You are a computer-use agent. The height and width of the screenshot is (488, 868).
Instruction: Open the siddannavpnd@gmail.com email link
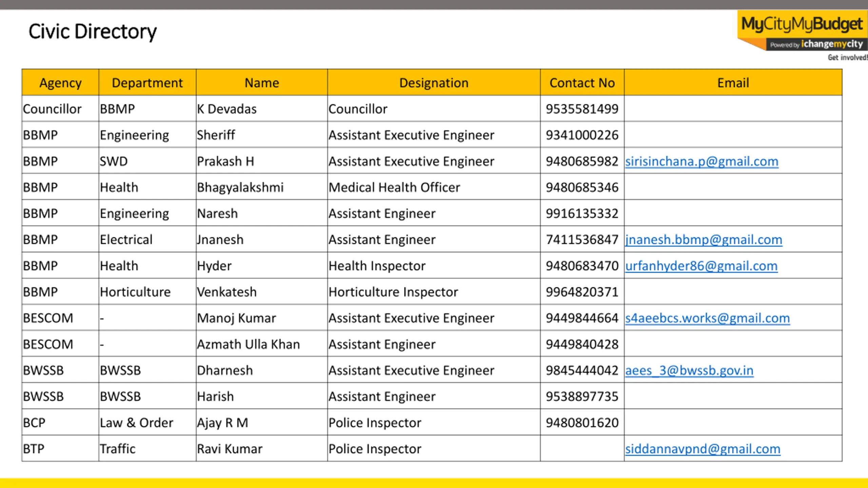click(x=703, y=449)
